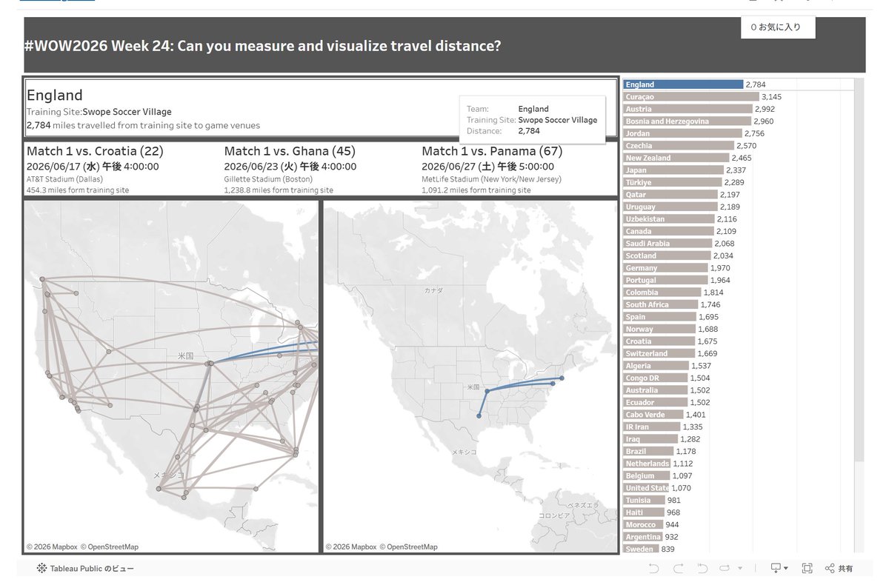The image size is (889, 588).
Task: Select the Scotland bar showing 2,034
Action: coord(667,255)
